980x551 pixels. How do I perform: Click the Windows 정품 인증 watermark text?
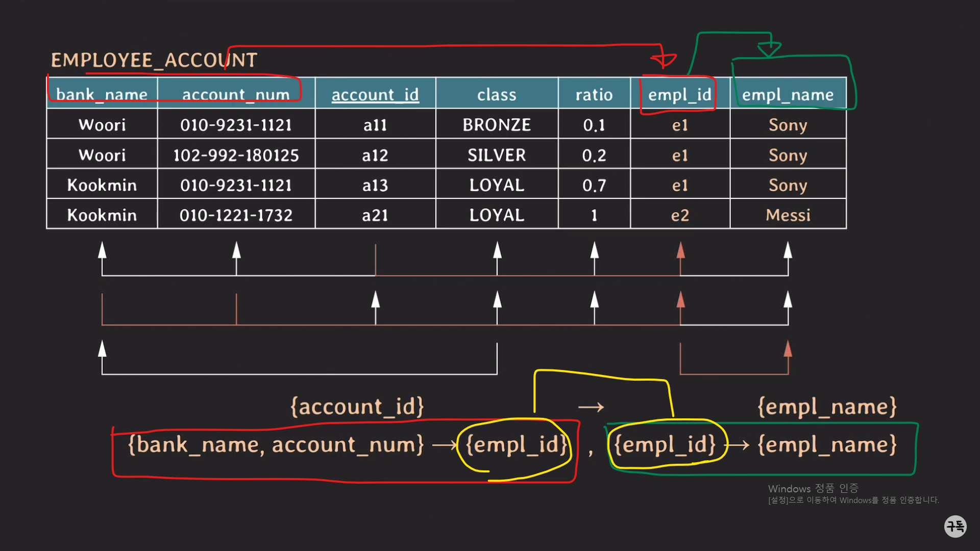tap(813, 488)
